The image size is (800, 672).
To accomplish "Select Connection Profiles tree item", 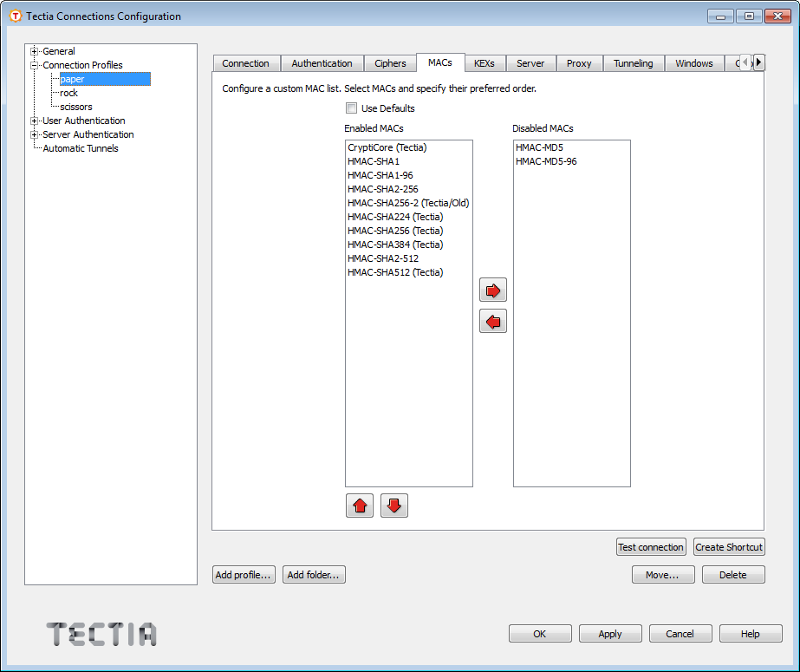I will [82, 65].
